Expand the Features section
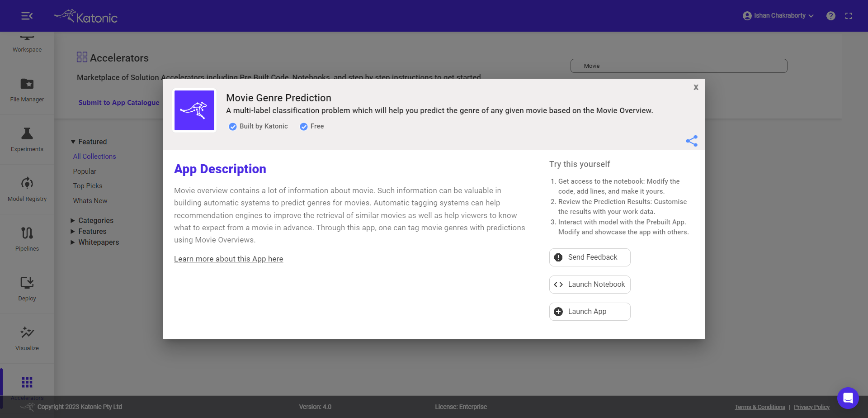The image size is (868, 418). coord(88,231)
